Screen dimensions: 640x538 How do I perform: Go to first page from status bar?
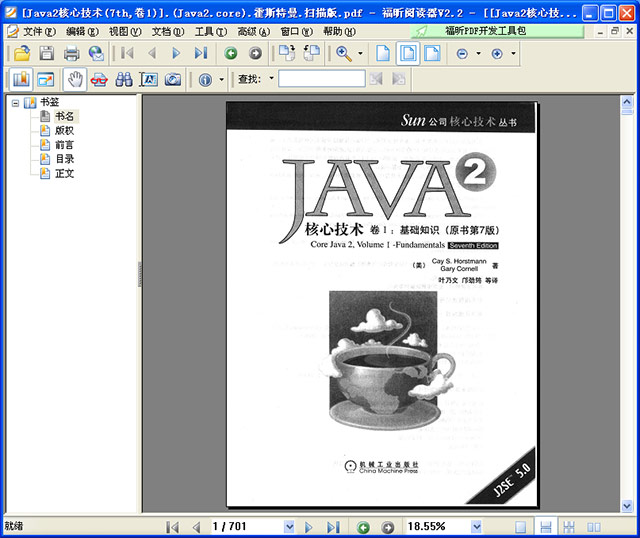(x=173, y=527)
